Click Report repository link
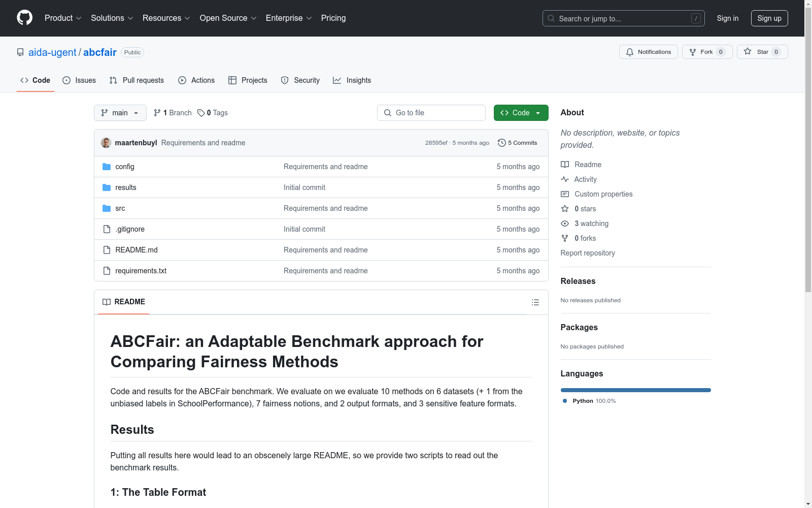The height and width of the screenshot is (508, 812). pos(588,253)
